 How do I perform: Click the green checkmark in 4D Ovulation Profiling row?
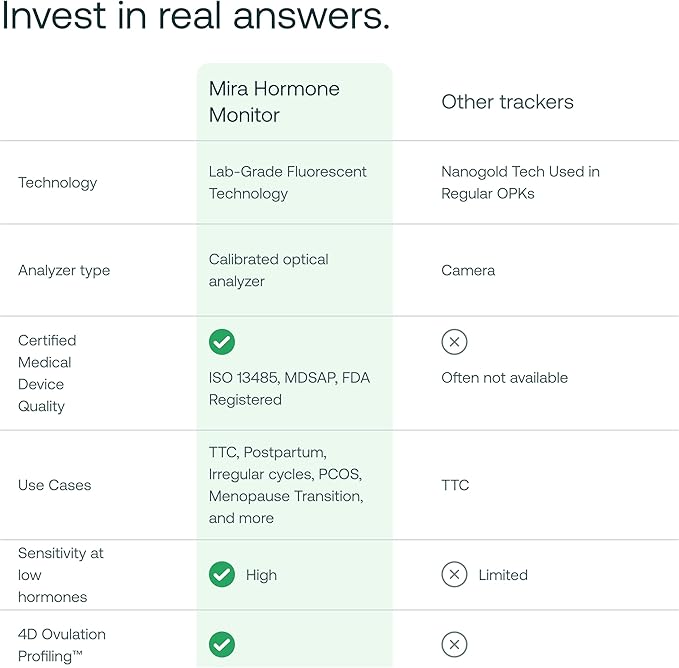[x=222, y=645]
